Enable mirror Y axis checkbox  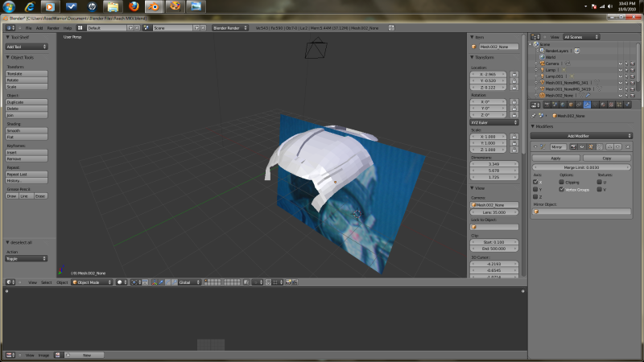pos(535,189)
